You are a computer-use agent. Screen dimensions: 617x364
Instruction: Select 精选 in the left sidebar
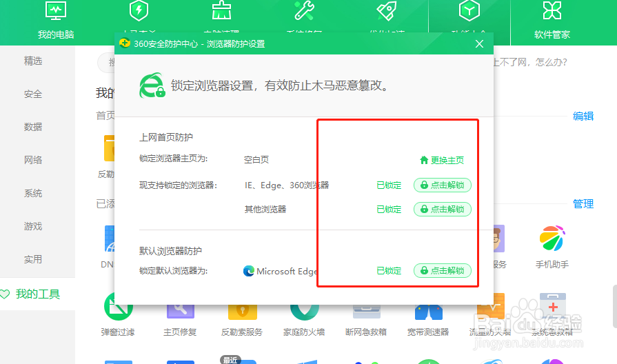coord(33,61)
